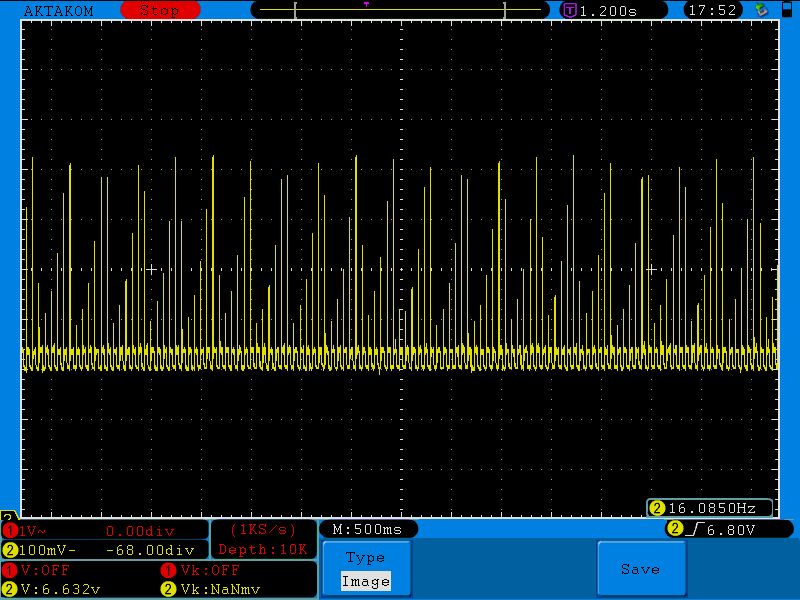
Task: Click the yellow channel 2 trigger source icon
Action: pyautogui.click(x=675, y=529)
